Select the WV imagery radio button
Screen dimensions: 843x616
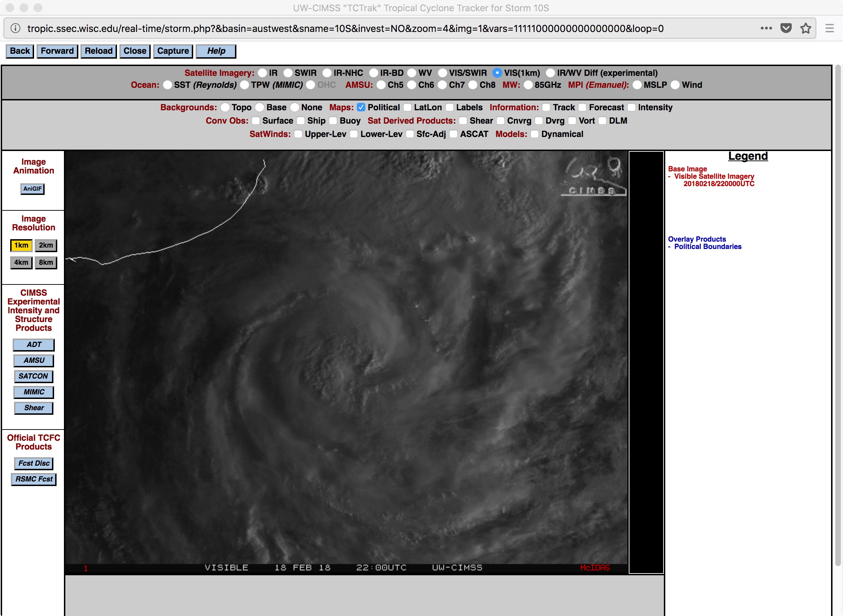412,73
